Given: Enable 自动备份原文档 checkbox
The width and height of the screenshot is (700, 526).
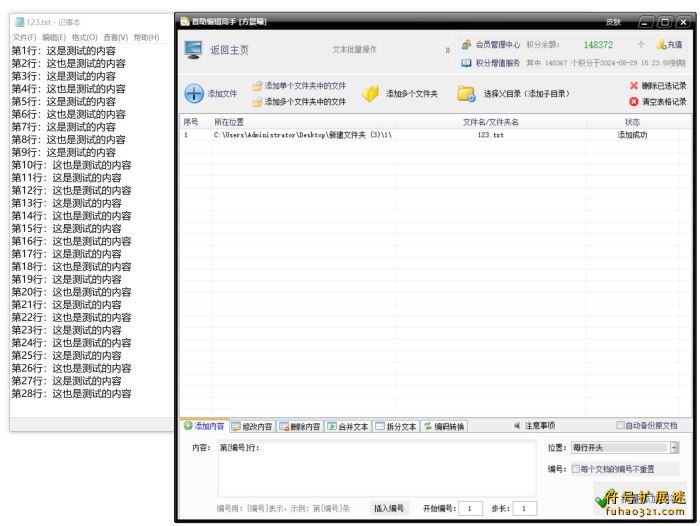Looking at the screenshot, I should (x=621, y=426).
